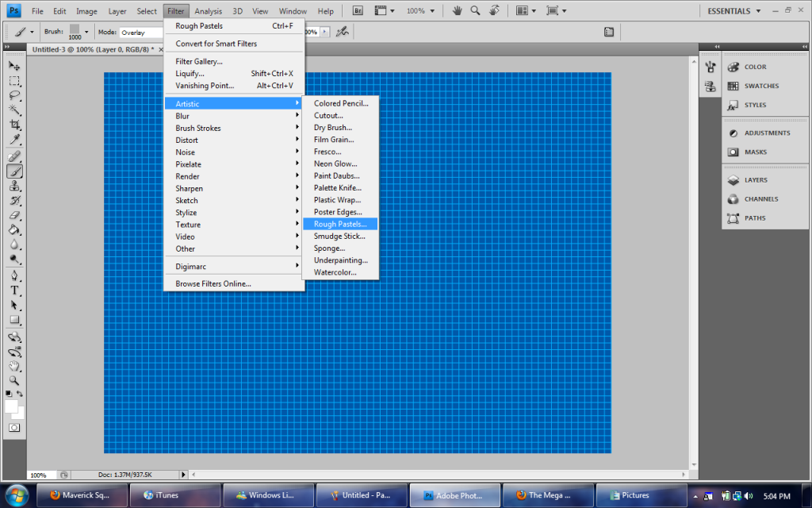
Task: Click the foreground color swatch
Action: tap(12, 406)
